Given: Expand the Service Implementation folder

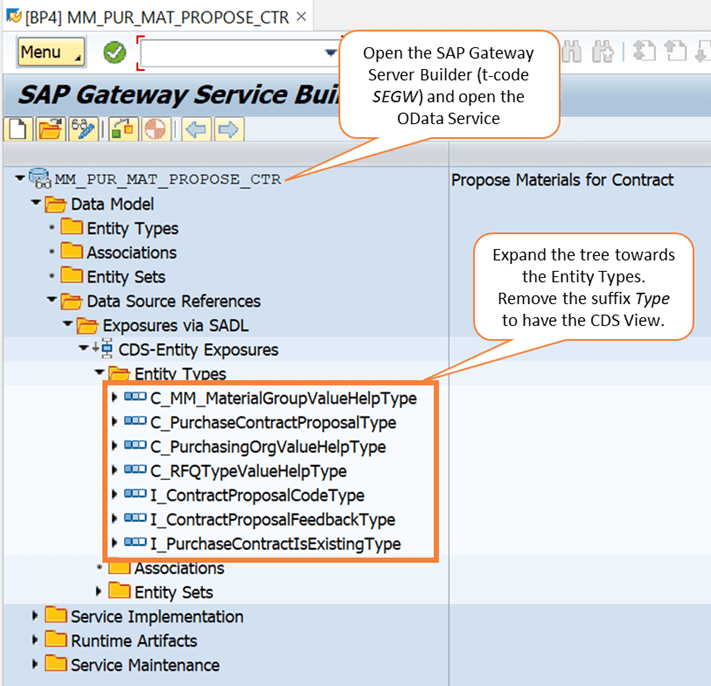Looking at the screenshot, I should (x=35, y=616).
